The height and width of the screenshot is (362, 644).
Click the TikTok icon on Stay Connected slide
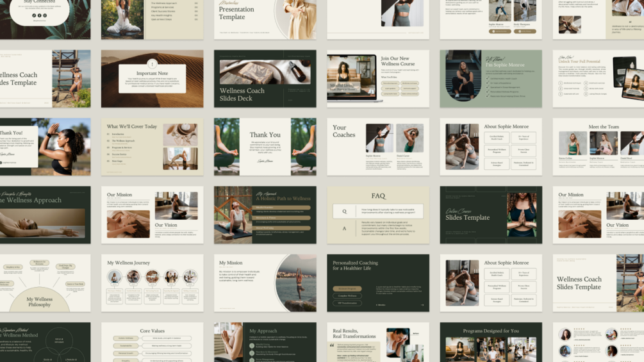pyautogui.click(x=34, y=15)
